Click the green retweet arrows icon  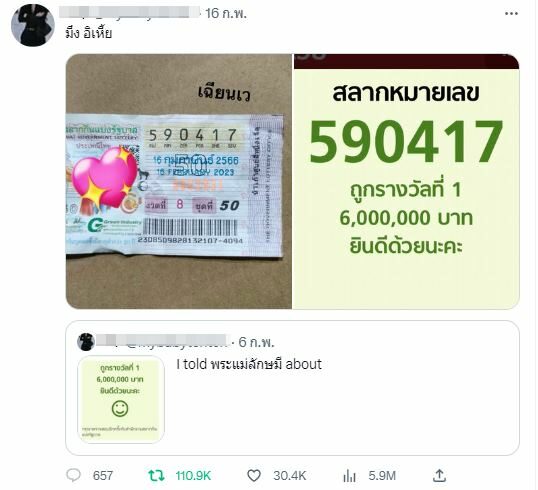pos(156,476)
